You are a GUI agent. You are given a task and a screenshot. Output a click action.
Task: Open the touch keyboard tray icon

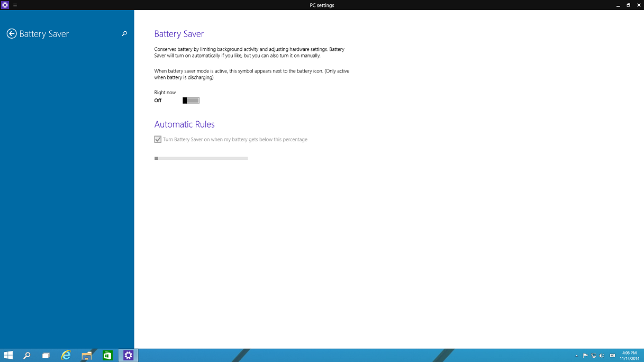point(612,356)
